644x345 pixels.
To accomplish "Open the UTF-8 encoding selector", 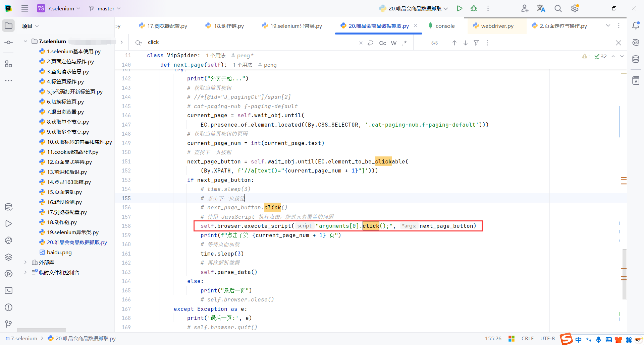I will point(547,339).
